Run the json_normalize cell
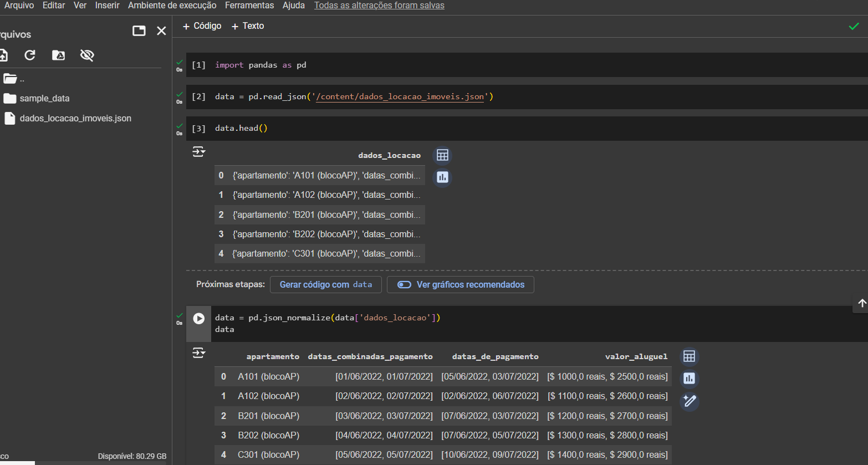 pyautogui.click(x=198, y=318)
